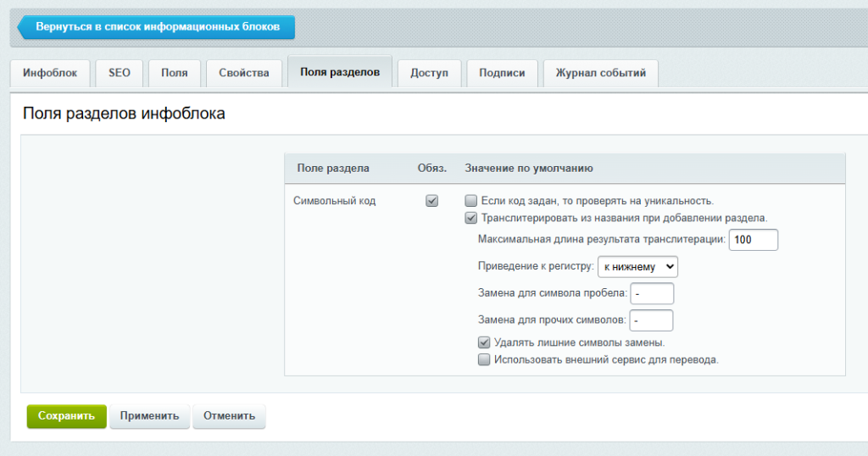Switch to the SEO tab
Viewport: 868px width, 456px height.
120,73
